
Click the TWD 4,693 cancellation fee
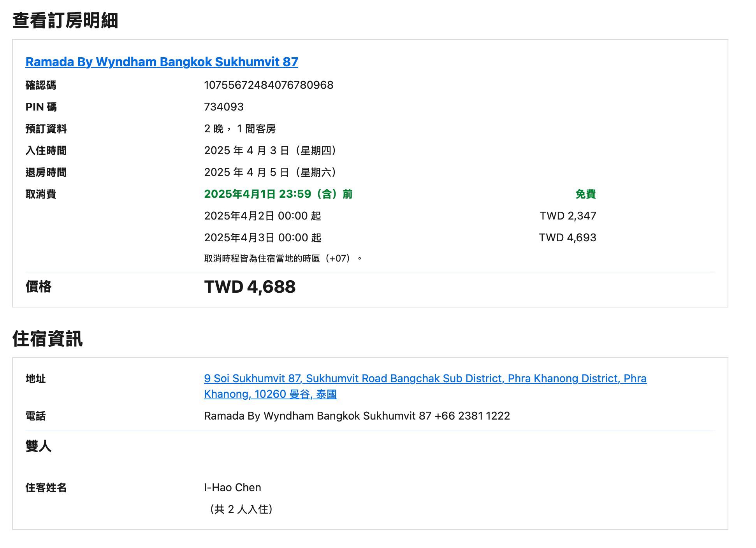(x=567, y=238)
